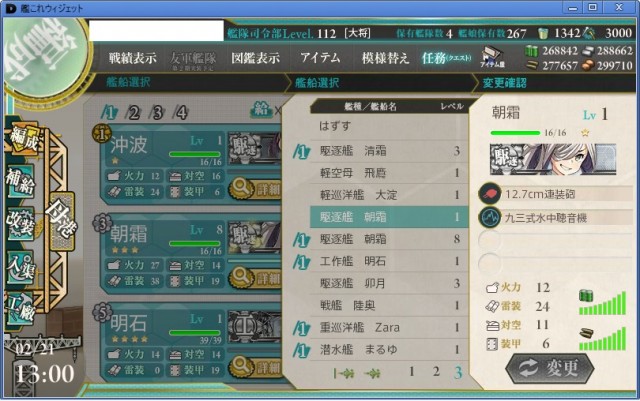Go to ship list page 2
Image resolution: width=640 pixels, height=401 pixels.
point(436,372)
